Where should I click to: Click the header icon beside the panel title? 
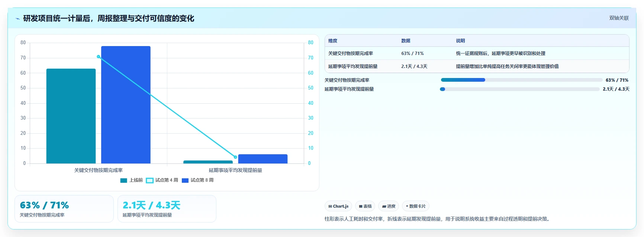(17, 19)
